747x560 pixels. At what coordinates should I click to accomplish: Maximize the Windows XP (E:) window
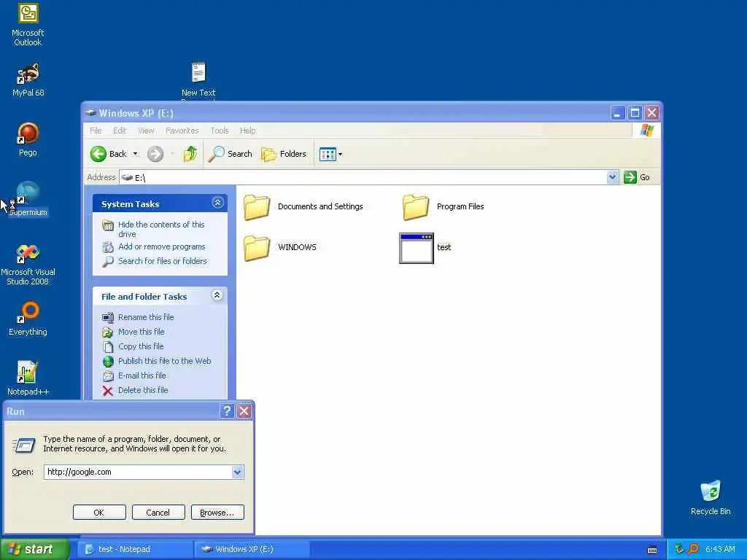click(635, 113)
